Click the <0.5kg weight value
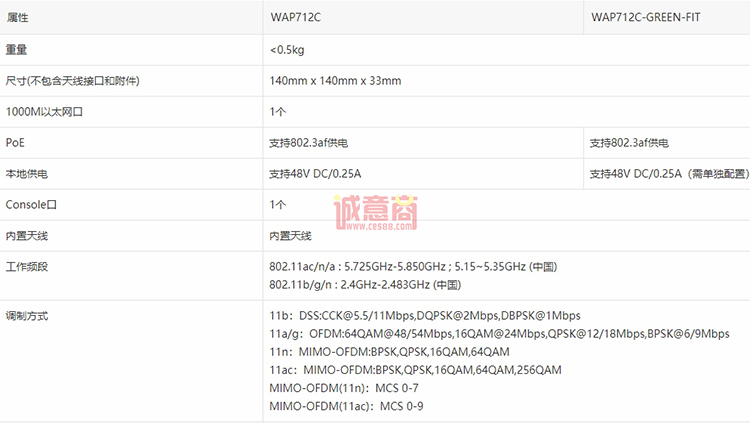The width and height of the screenshot is (750, 423). [287, 50]
